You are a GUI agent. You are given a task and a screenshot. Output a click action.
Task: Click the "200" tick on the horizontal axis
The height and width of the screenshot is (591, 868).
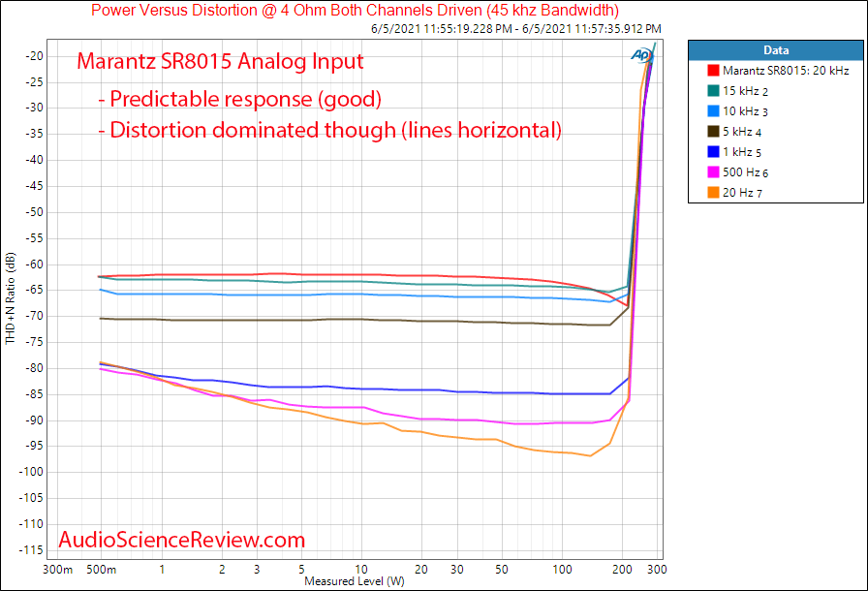[622, 570]
